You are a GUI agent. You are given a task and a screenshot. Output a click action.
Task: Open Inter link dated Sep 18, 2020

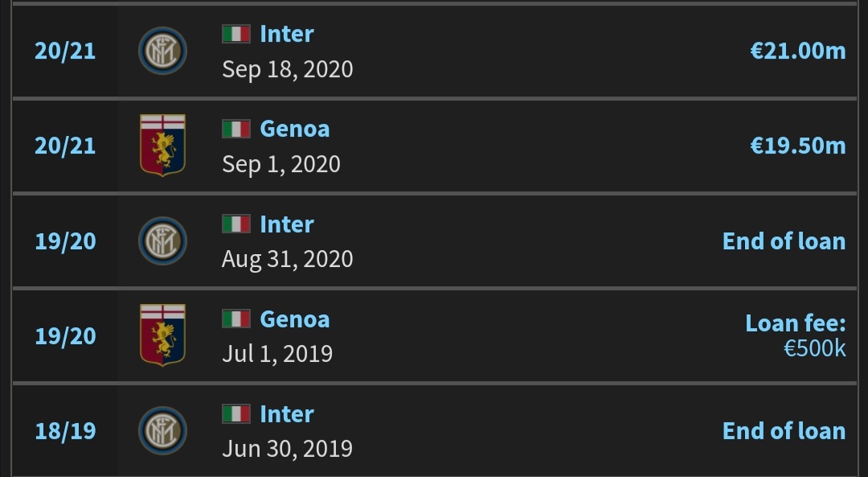tap(287, 34)
